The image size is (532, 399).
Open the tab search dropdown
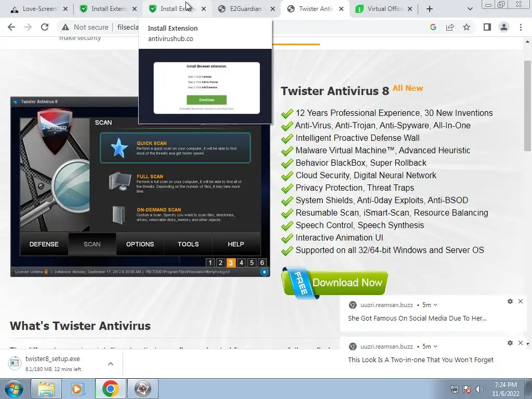click(x=470, y=9)
